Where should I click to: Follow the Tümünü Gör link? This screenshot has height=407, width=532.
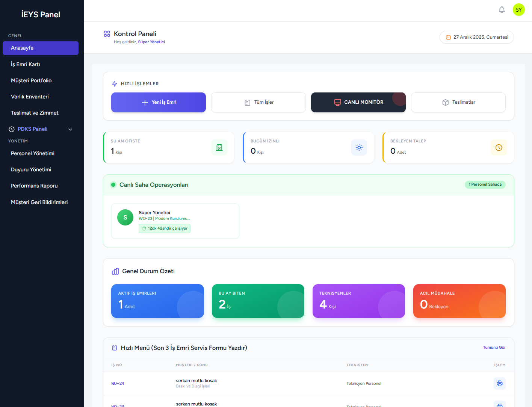coord(494,348)
